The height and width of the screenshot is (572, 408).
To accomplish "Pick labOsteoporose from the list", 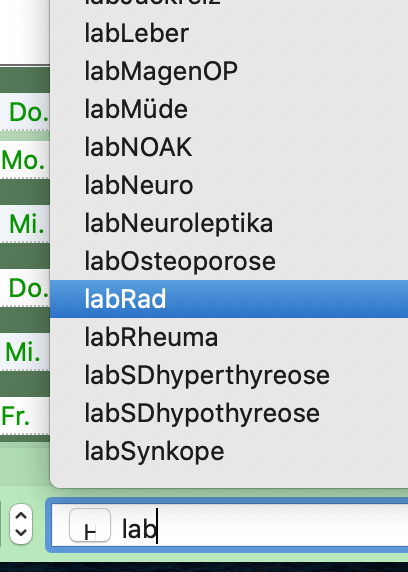I will (x=229, y=261).
